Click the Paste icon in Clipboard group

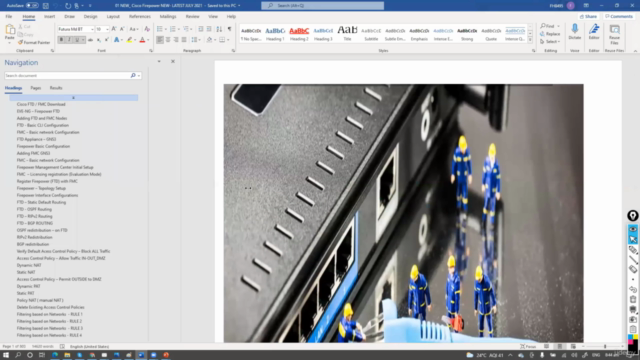point(10,29)
